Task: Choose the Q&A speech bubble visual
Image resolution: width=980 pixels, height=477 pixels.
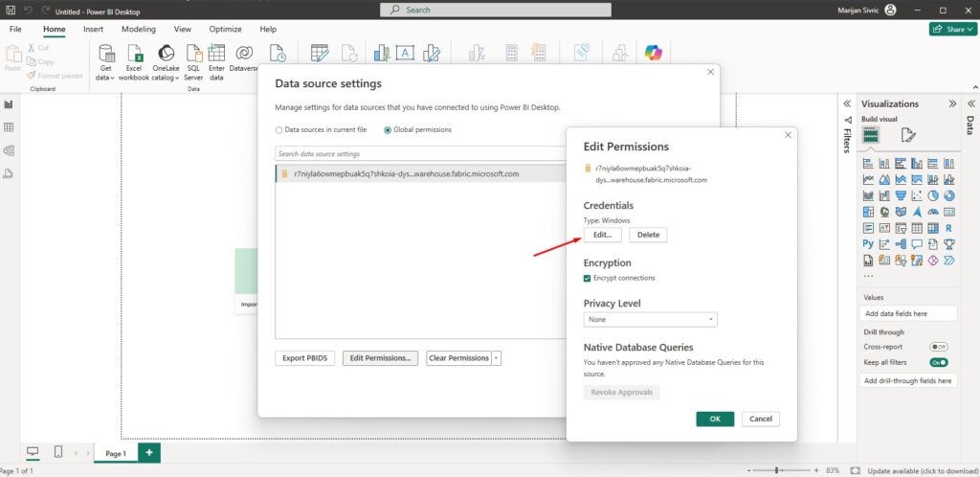Action: coord(917,244)
